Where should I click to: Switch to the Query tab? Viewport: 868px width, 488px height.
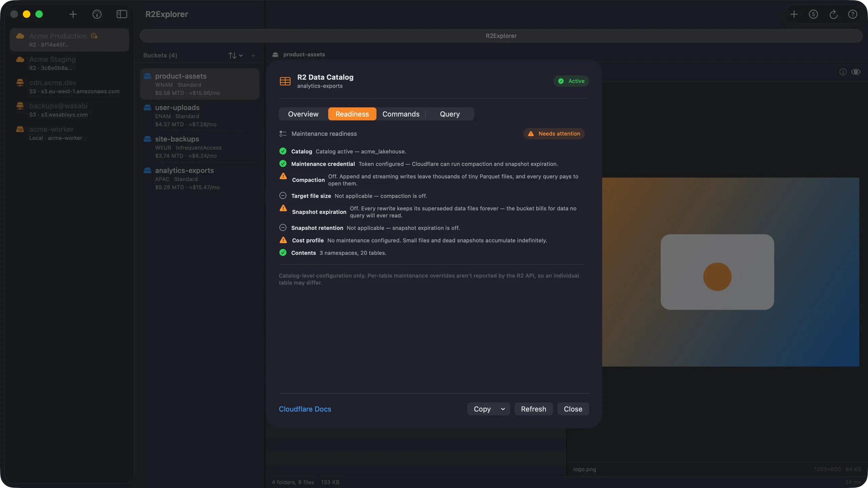(x=450, y=114)
